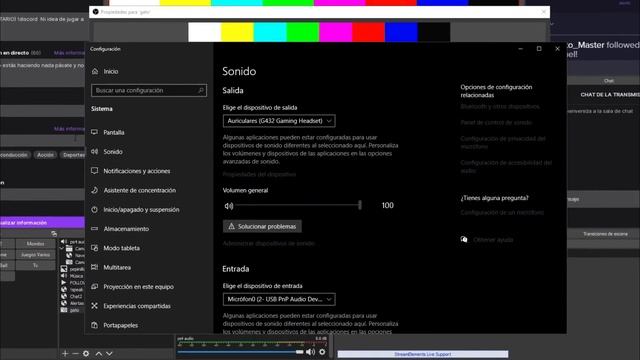
Task: Click the 'Transiciones de escena' panel header
Action: [x=605, y=234]
